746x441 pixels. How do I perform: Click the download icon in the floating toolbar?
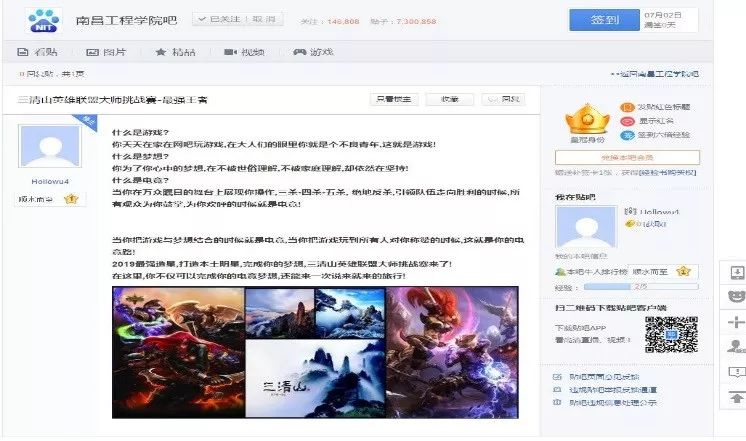pos(737,273)
